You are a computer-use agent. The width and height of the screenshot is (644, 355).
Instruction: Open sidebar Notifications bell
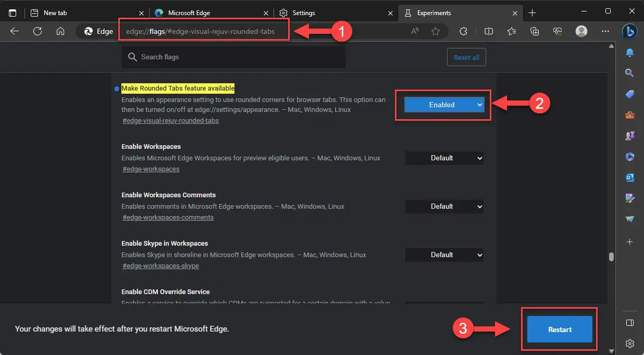coord(630,53)
